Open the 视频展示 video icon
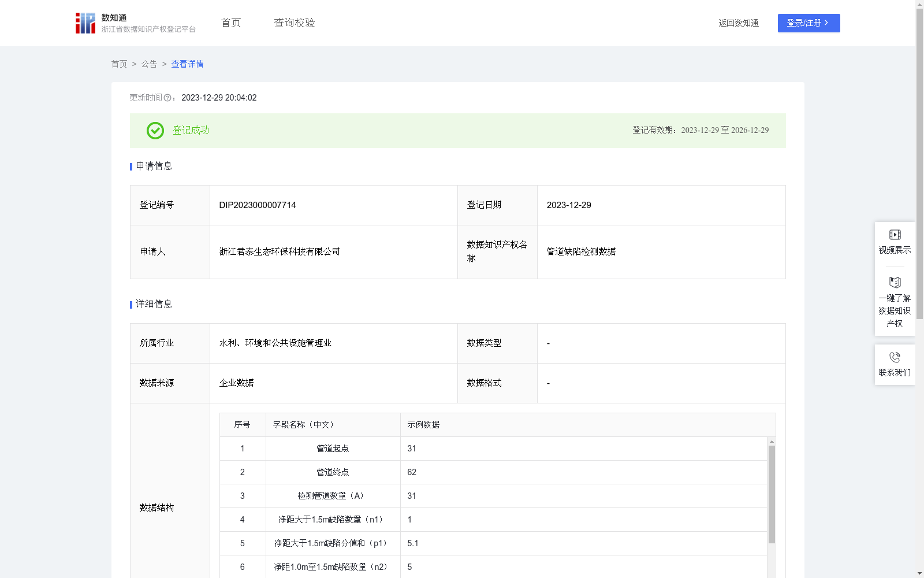This screenshot has height=578, width=924. [895, 235]
